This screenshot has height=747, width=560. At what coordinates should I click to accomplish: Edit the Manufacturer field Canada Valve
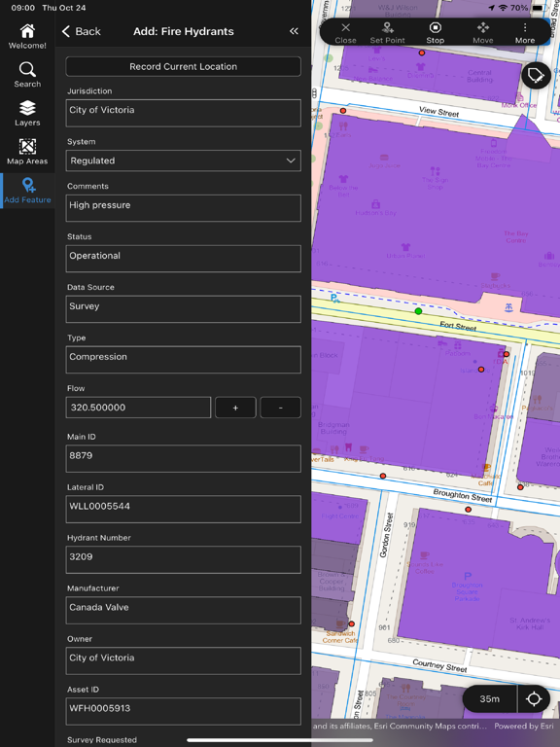[184, 610]
